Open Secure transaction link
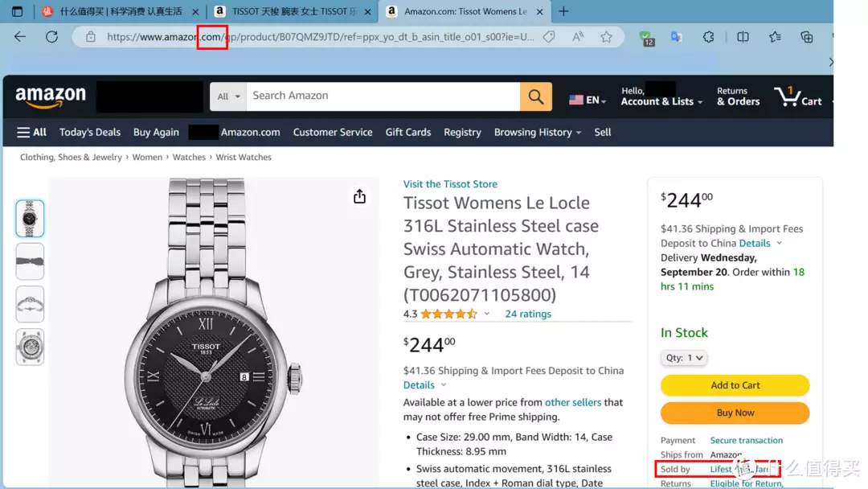 pos(746,440)
